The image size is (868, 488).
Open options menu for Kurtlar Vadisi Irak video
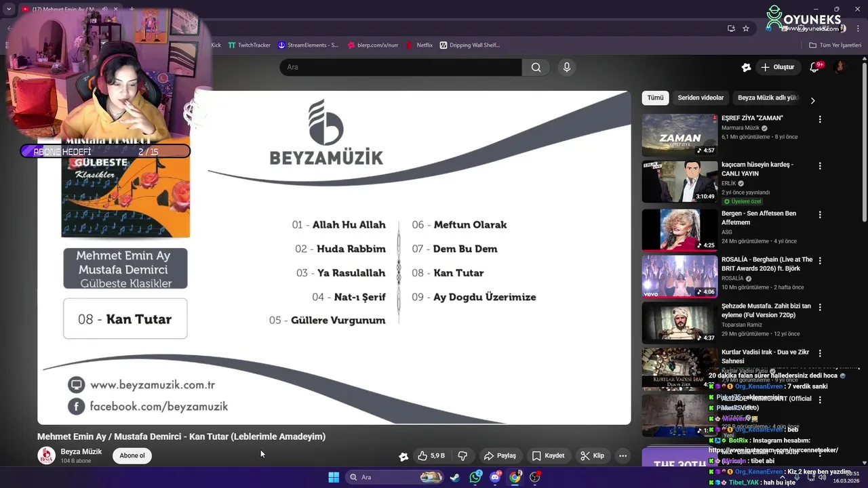point(820,354)
